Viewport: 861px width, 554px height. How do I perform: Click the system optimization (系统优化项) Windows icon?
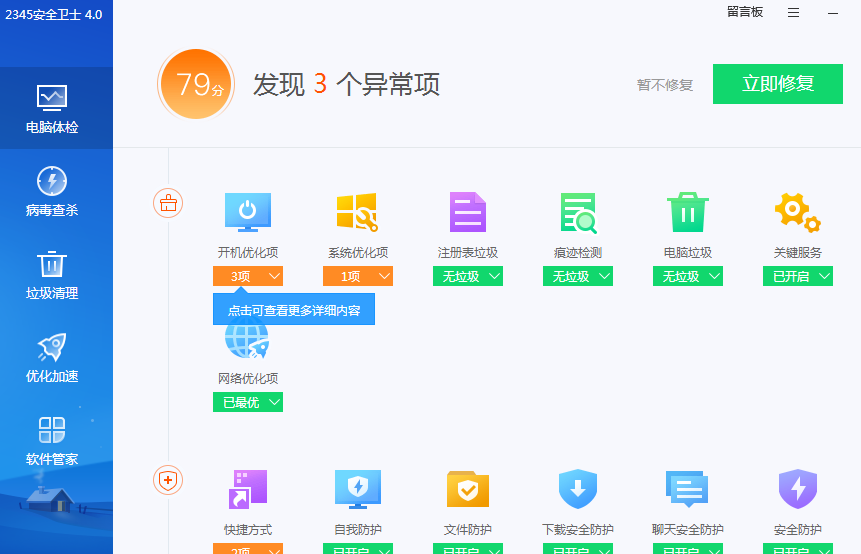pos(357,212)
